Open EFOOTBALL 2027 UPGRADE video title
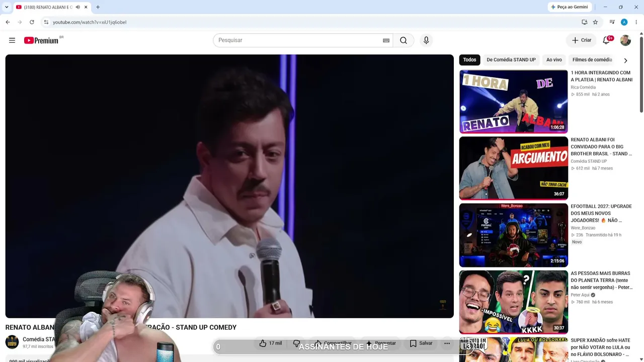The image size is (644, 362). tap(602, 213)
